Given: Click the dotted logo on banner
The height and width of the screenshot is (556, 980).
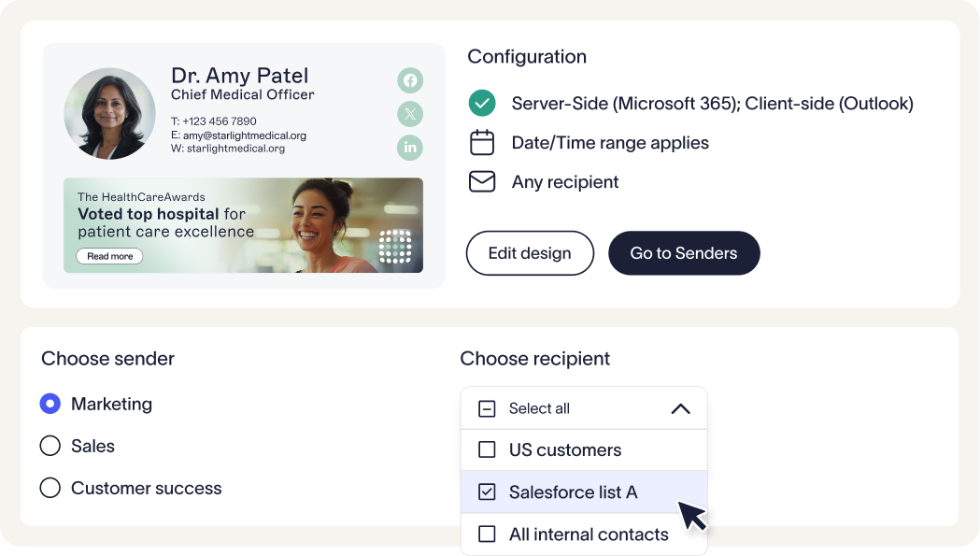Looking at the screenshot, I should click(x=395, y=247).
